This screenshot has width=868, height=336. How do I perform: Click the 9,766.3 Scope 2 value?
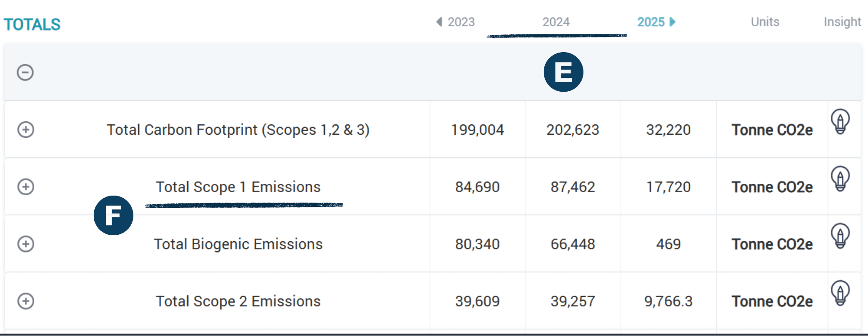click(668, 301)
